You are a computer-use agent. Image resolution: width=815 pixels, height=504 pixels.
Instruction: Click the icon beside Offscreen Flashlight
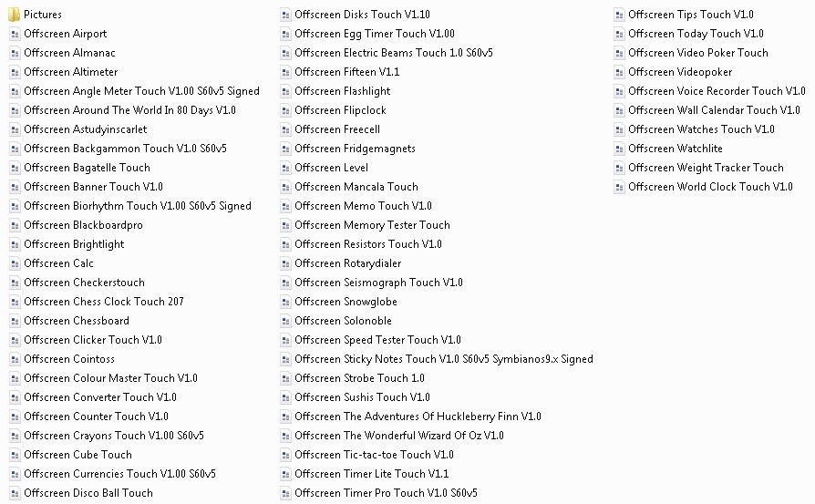point(285,91)
